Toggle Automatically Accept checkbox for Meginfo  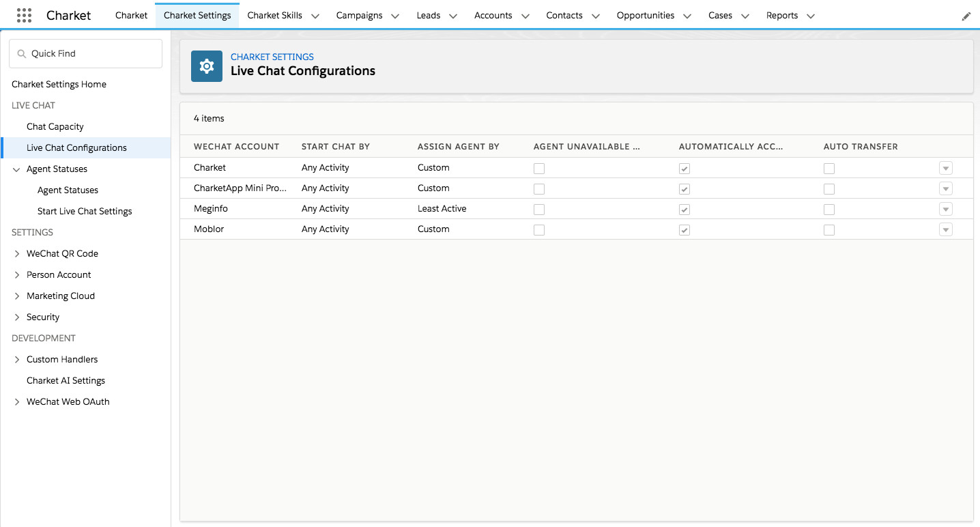click(684, 210)
